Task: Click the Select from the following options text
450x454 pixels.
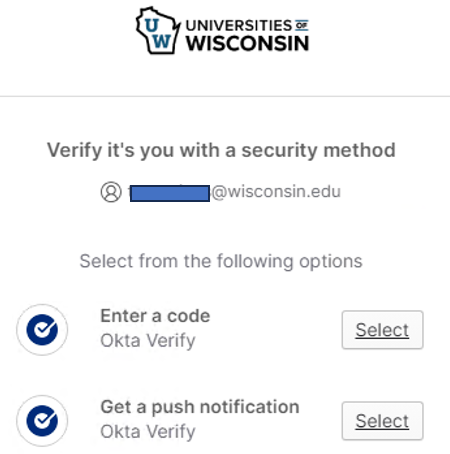Action: coord(221,261)
